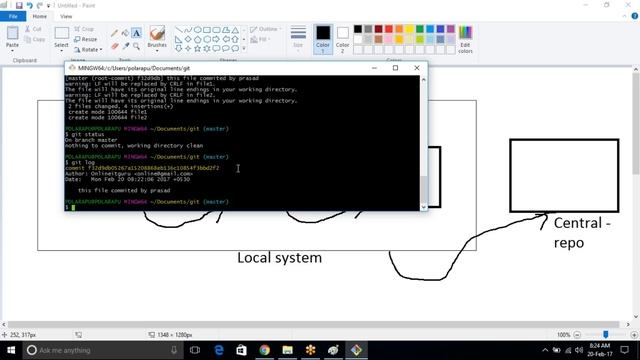Choose the green palette swatch

click(420, 29)
